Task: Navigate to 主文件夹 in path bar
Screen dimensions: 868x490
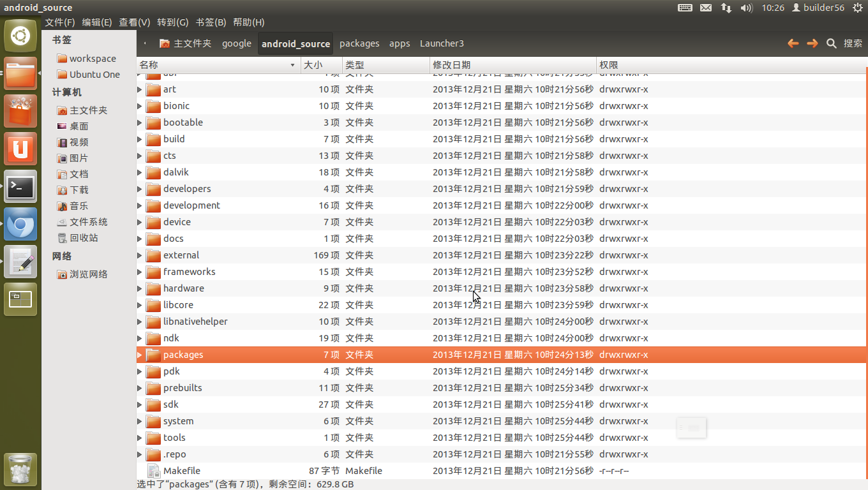Action: 186,43
